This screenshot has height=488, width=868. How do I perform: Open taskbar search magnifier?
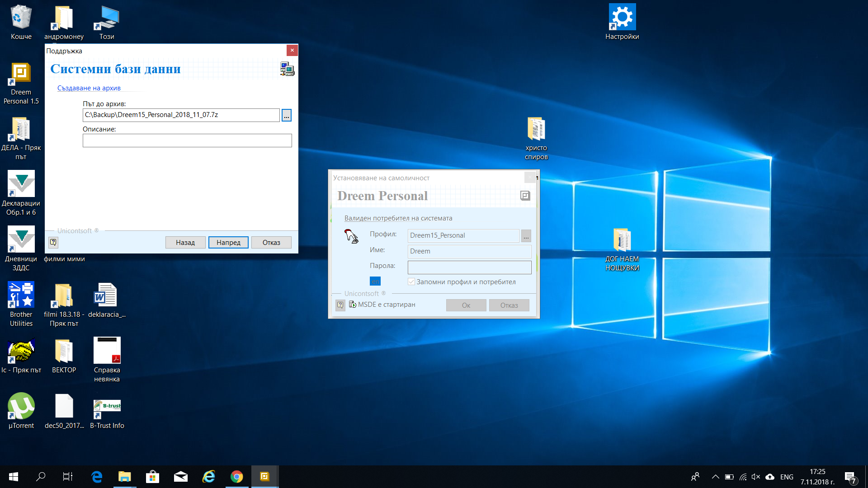tap(41, 477)
